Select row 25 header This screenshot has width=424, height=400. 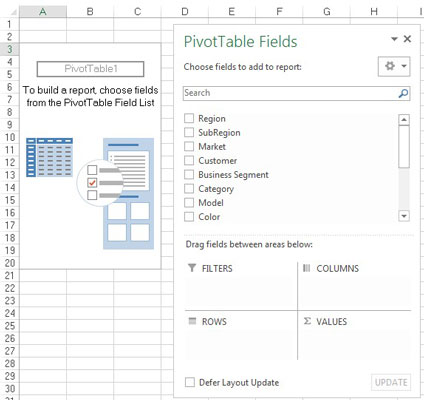[x=9, y=326]
